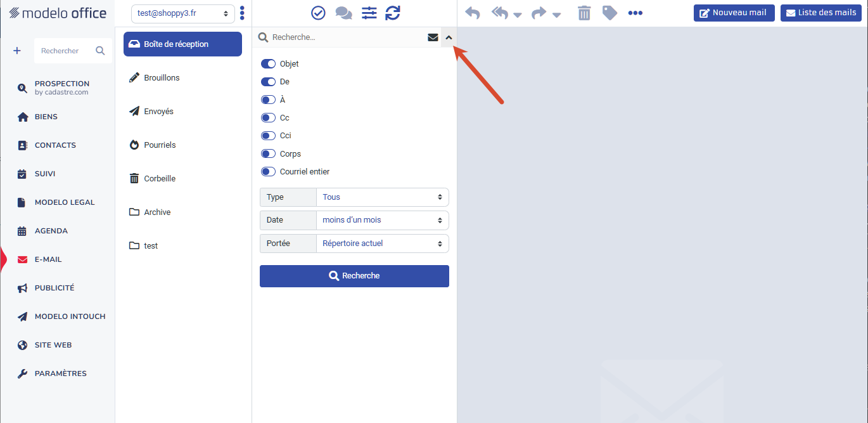Click the tag label icon
This screenshot has height=423, width=868.
coord(610,13)
